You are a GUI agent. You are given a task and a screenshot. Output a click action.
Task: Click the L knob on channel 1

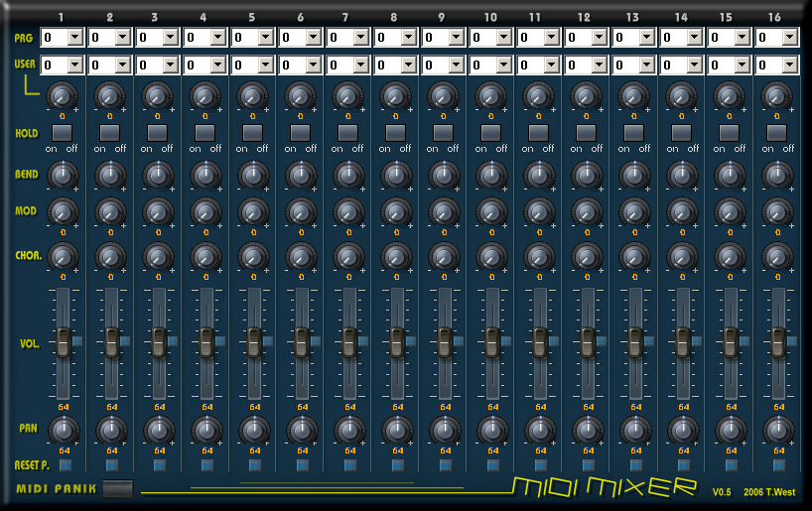pos(63,96)
